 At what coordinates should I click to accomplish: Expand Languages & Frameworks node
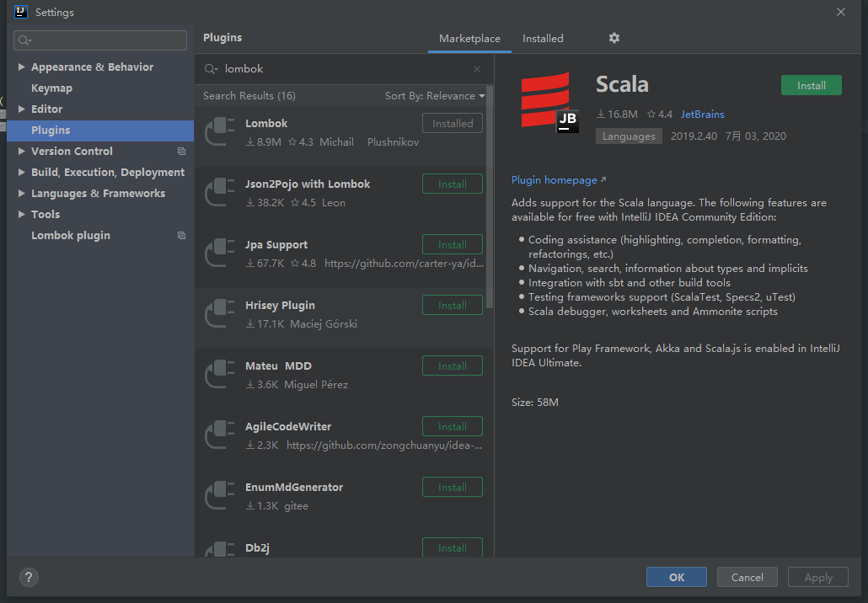(22, 193)
